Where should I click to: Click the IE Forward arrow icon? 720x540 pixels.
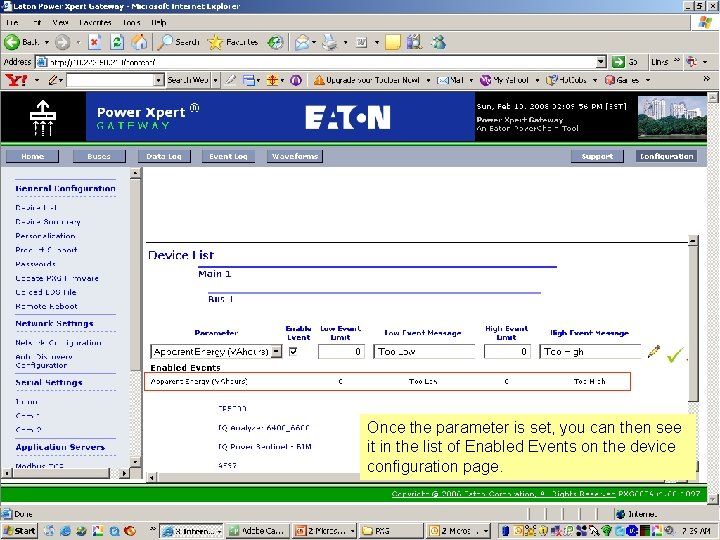pyautogui.click(x=62, y=43)
